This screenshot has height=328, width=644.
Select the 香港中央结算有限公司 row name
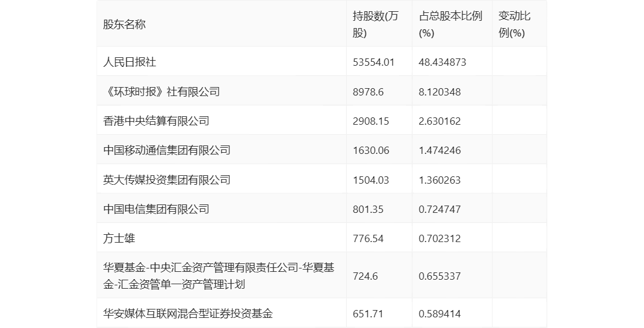click(x=156, y=121)
